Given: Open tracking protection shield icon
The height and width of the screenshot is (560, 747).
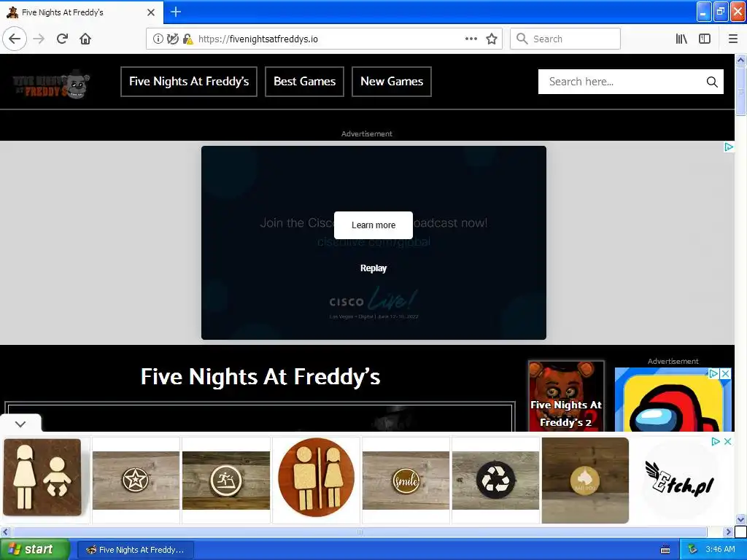Looking at the screenshot, I should point(172,39).
